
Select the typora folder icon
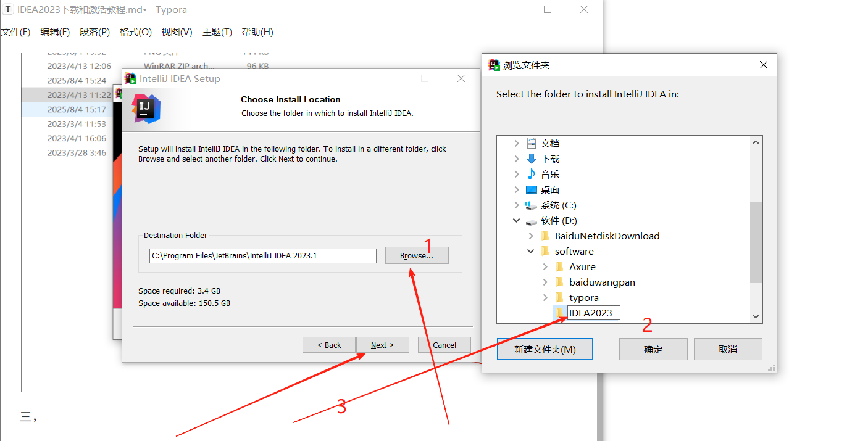559,297
